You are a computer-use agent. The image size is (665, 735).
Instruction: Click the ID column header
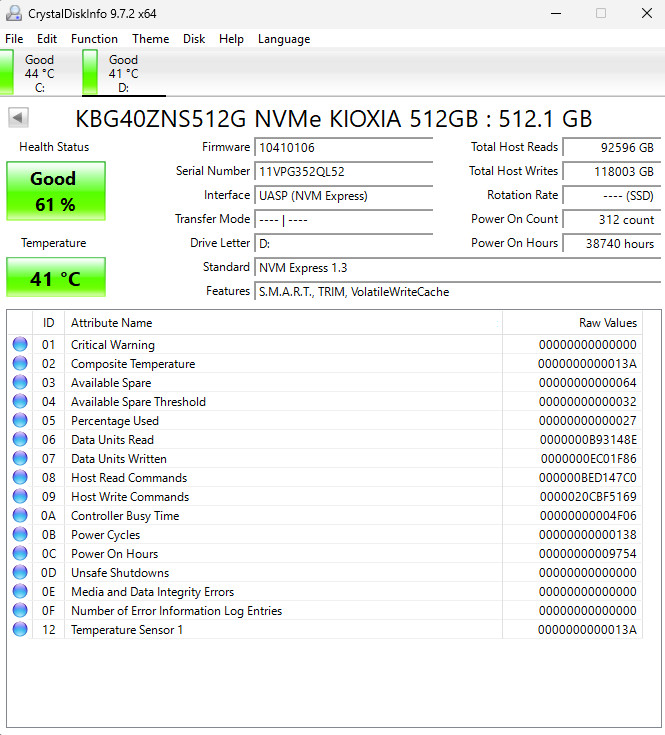[x=48, y=322]
